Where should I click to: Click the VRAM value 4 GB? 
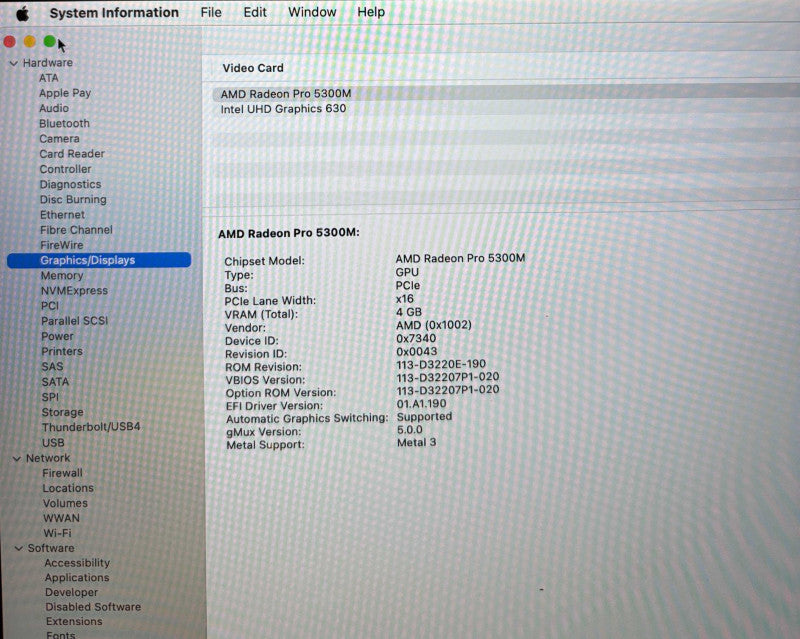pos(409,312)
